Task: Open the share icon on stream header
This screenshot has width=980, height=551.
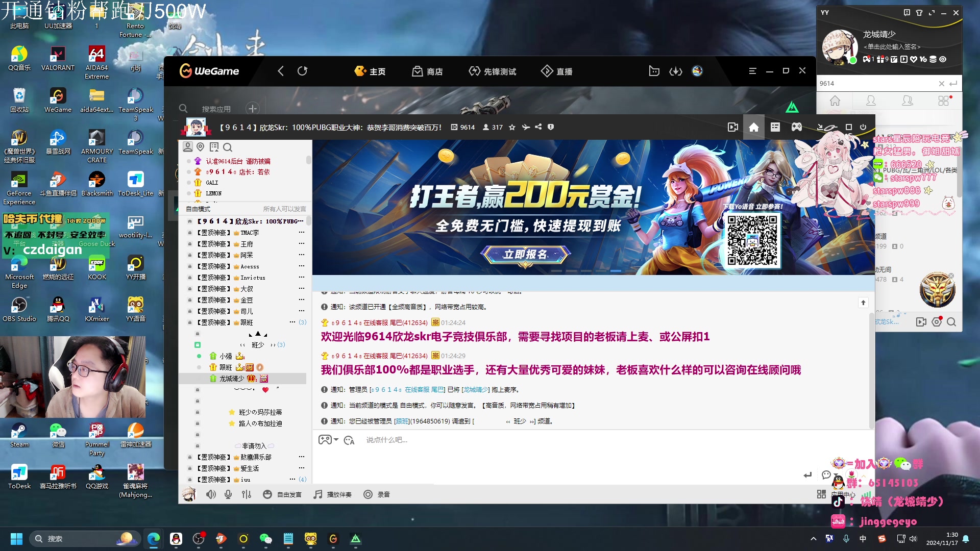Action: pos(538,127)
